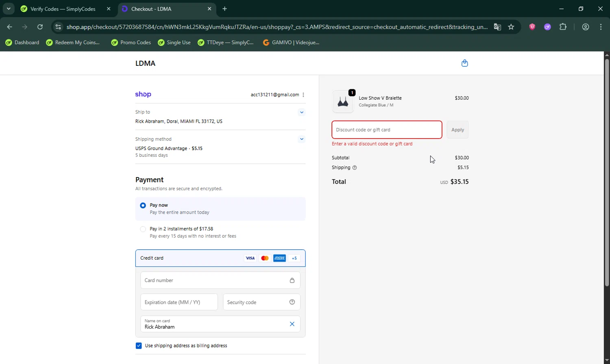Viewport: 610px width, 364px height.
Task: Open the Single Use bookmark
Action: 174,42
